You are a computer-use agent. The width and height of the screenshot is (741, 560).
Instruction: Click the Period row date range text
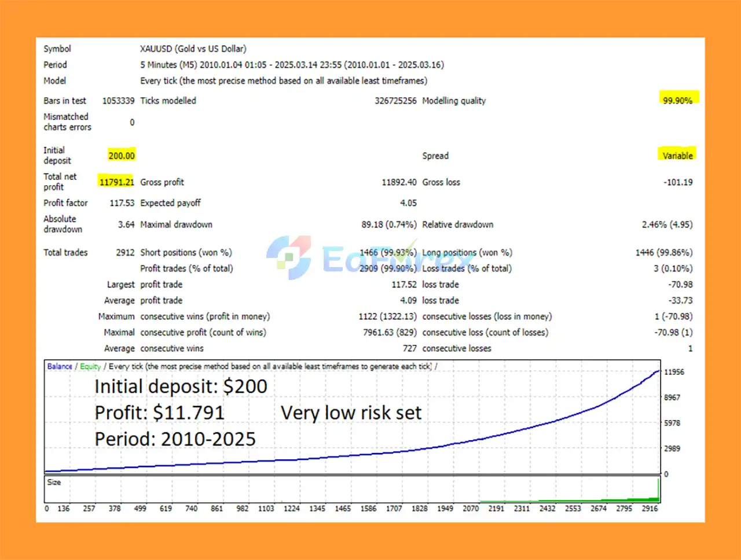click(x=292, y=65)
